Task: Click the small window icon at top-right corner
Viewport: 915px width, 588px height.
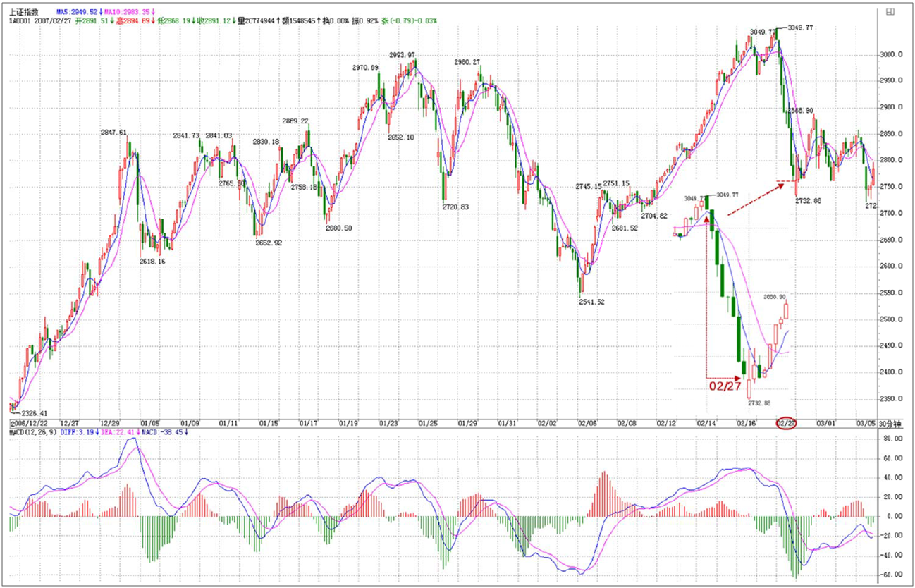Action: [892, 12]
